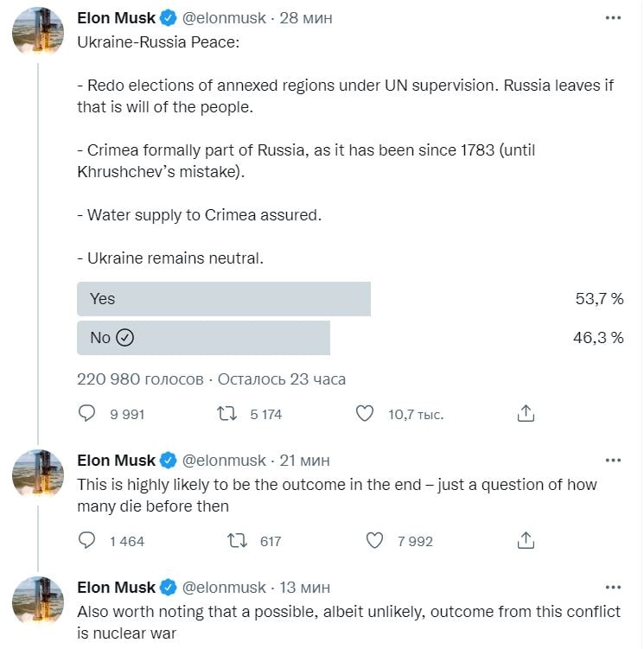Reply to the Ukraine-Russia Peace poll tweet
The height and width of the screenshot is (649, 644).
86,414
